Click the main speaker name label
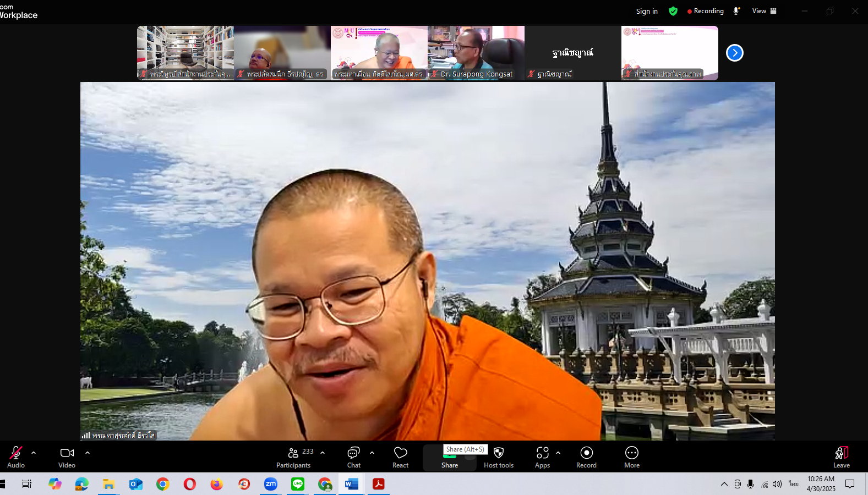The height and width of the screenshot is (495, 868). click(119, 435)
